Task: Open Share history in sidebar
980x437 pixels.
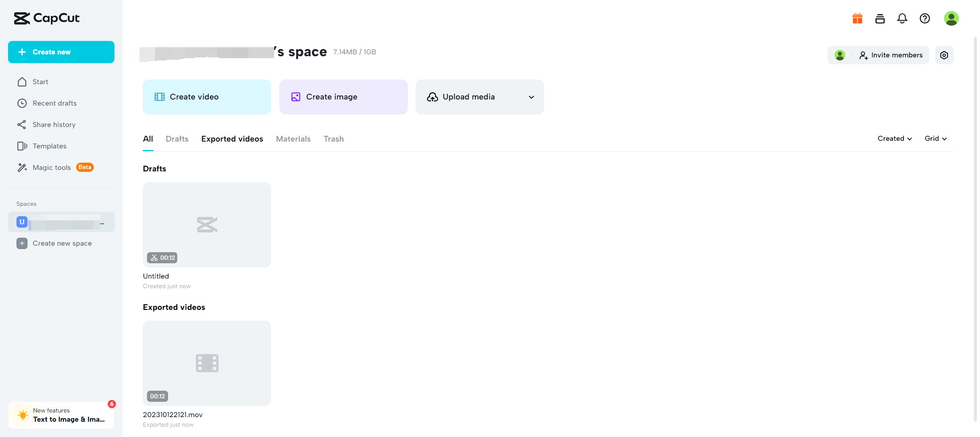Action: (54, 125)
